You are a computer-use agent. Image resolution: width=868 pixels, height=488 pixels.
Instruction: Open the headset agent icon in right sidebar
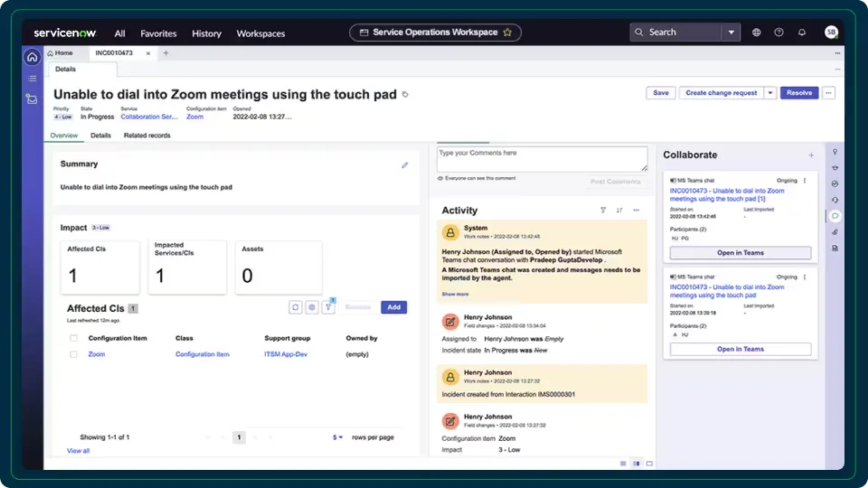835,200
